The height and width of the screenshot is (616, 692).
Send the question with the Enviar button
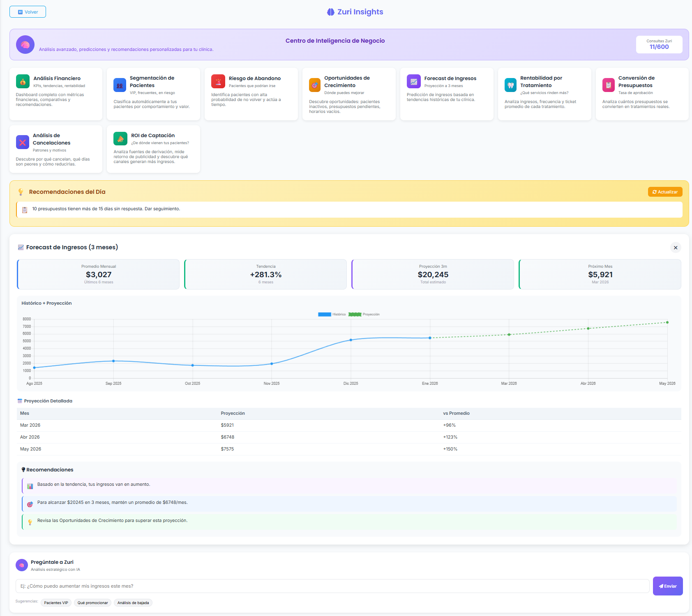click(x=667, y=586)
